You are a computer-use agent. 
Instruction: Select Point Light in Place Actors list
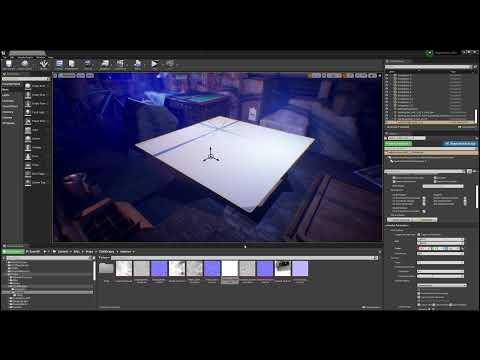coord(37,112)
